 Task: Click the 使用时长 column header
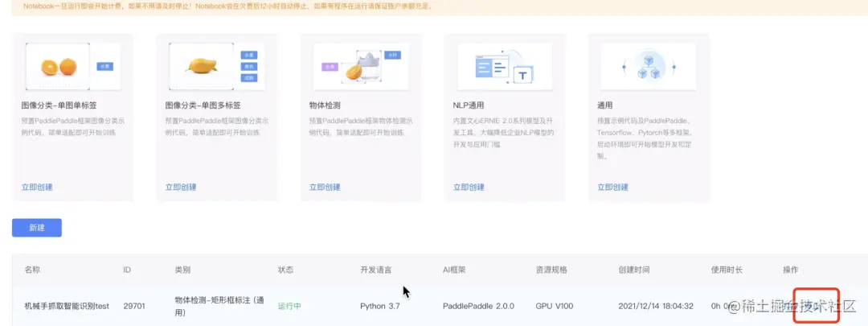(x=727, y=270)
